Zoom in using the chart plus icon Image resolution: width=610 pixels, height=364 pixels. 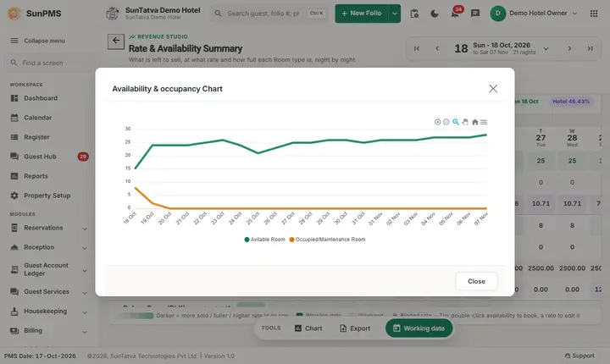point(437,122)
